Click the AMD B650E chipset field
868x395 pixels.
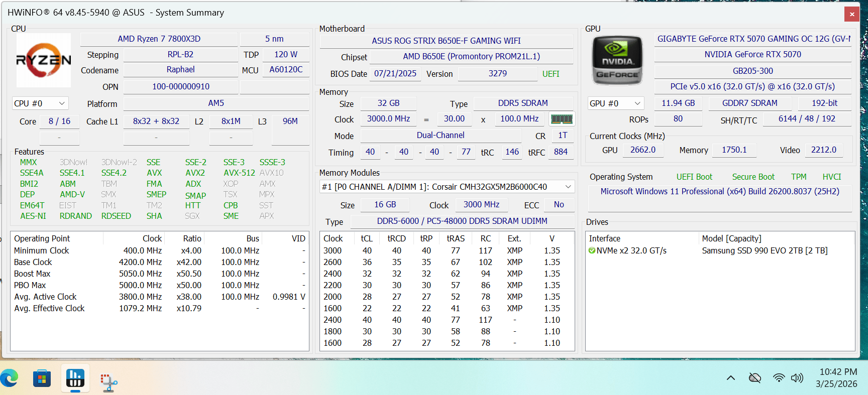(x=471, y=56)
